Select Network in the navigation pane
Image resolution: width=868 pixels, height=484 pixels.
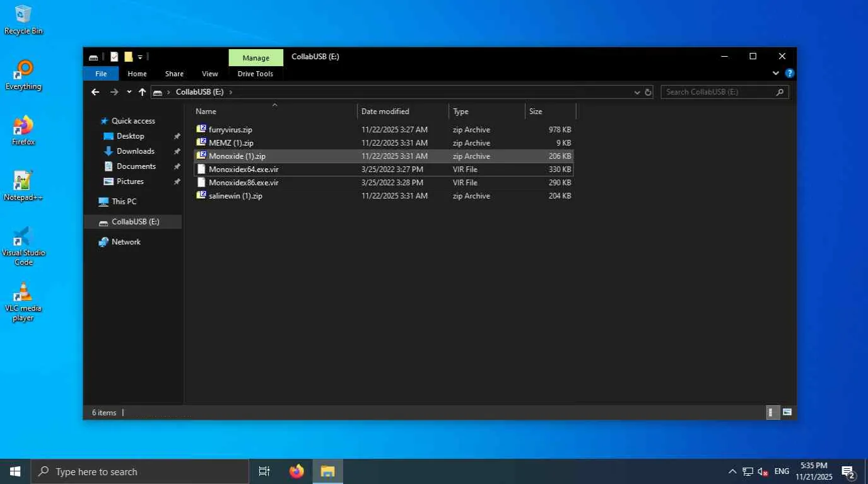point(126,242)
